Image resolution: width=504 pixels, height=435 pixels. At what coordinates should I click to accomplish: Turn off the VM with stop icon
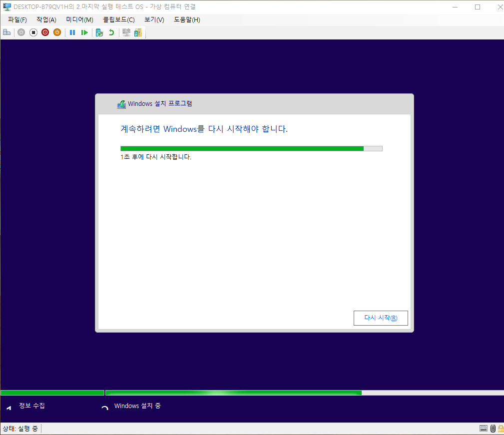pyautogui.click(x=33, y=32)
